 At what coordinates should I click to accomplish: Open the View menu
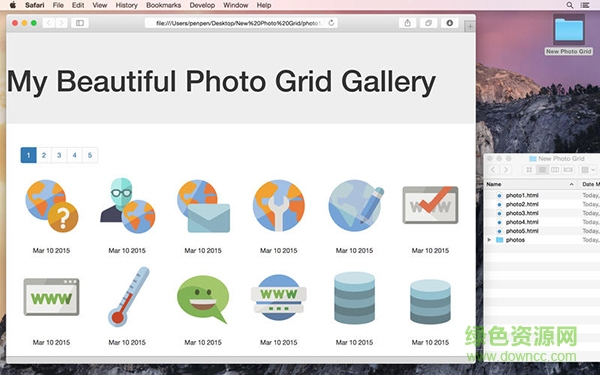(99, 5)
